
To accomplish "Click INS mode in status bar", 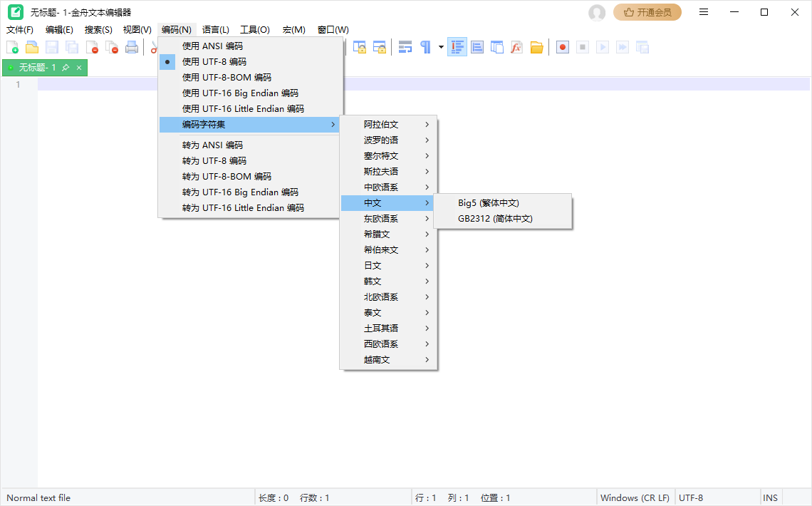I will tap(770, 497).
